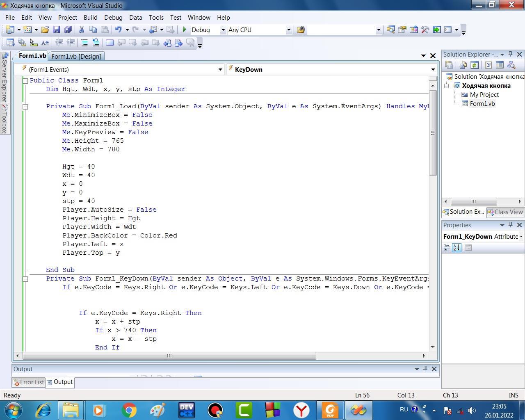This screenshot has width=525, height=420.
Task: Toggle auto-hide pin on Solution Explorer
Action: pyautogui.click(x=511, y=54)
